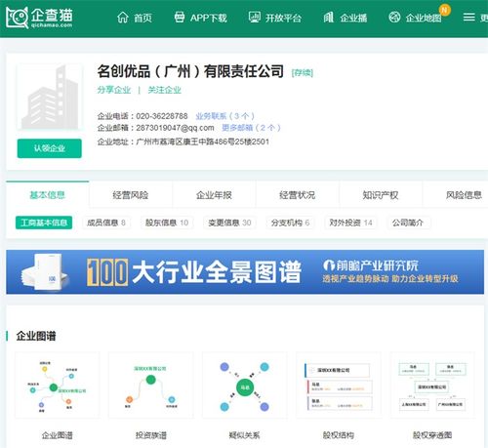This screenshot has height=448, width=488.
Task: Click the 股权穿透图 caption label
Action: coord(432,435)
